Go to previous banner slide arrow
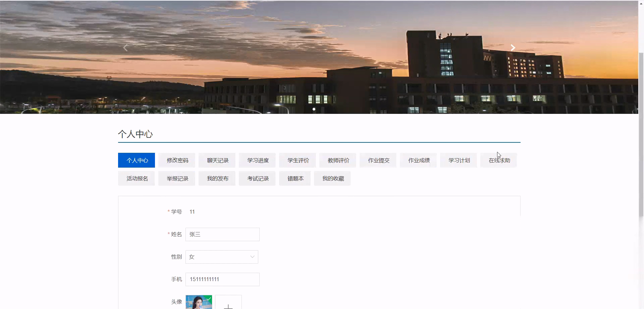Image resolution: width=644 pixels, height=309 pixels. [x=125, y=48]
